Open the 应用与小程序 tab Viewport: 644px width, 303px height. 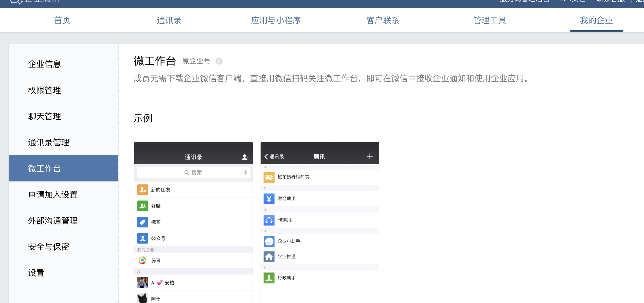[276, 20]
